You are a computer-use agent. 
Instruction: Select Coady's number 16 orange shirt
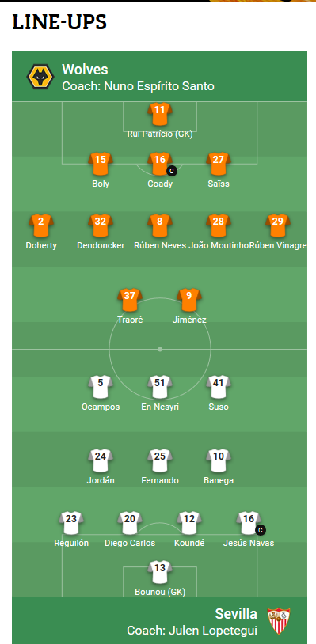[160, 164]
